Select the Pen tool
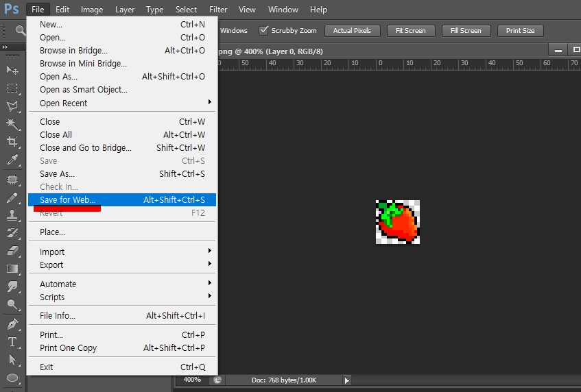Image resolution: width=581 pixels, height=392 pixels. point(12,324)
